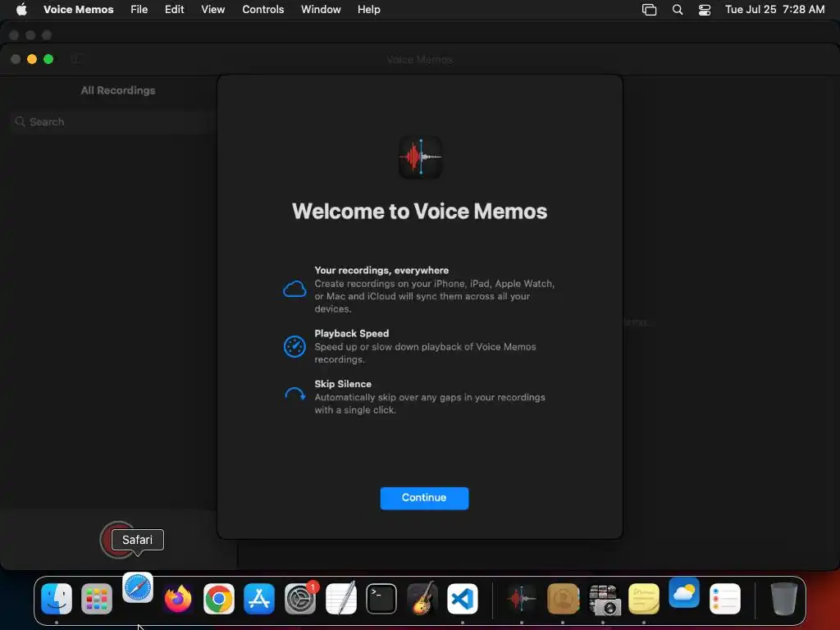Open TextEdit from the Dock
The width and height of the screenshot is (840, 630).
click(x=340, y=598)
